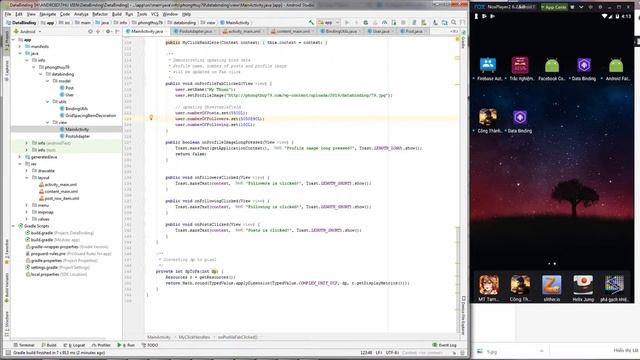Click the Make Project hammer icon
Viewport: 640px width, 360px height.
311,22
